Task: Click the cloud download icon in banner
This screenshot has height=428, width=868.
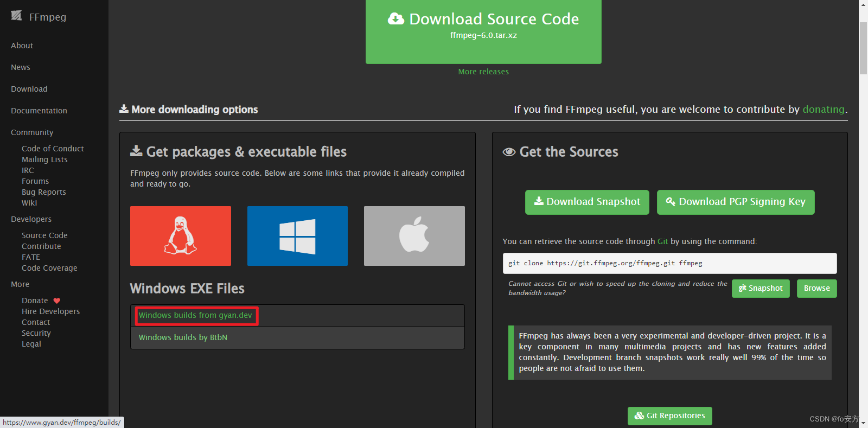Action: pyautogui.click(x=396, y=19)
